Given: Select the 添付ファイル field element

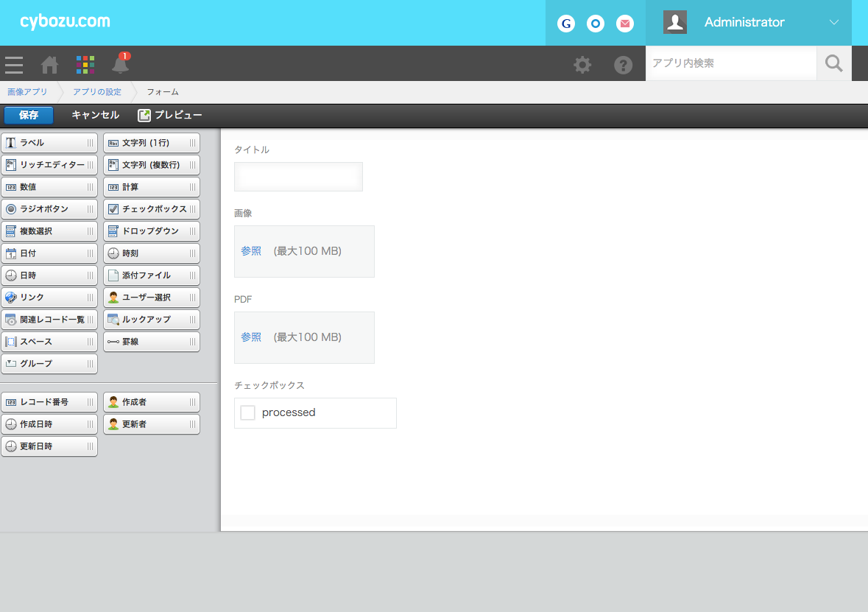Looking at the screenshot, I should tap(152, 275).
